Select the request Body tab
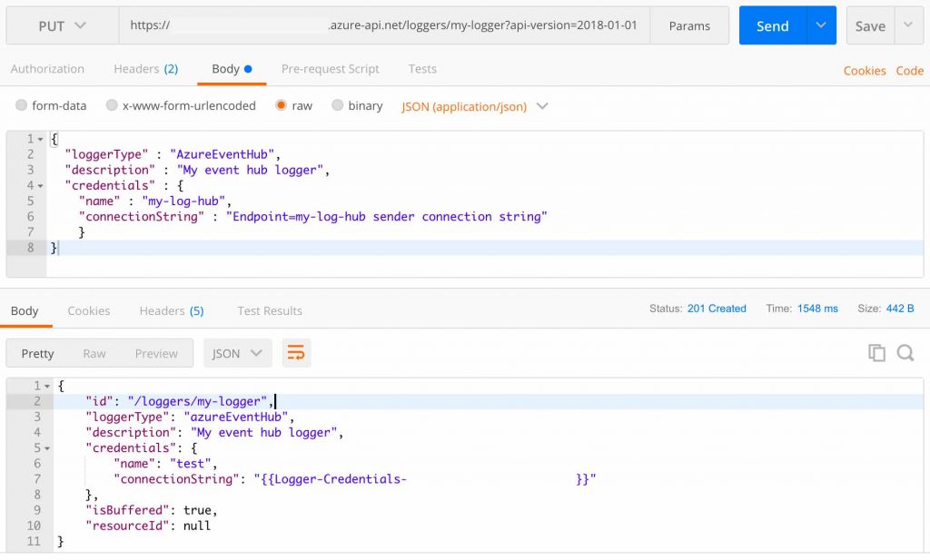The height and width of the screenshot is (560, 930). coord(232,69)
